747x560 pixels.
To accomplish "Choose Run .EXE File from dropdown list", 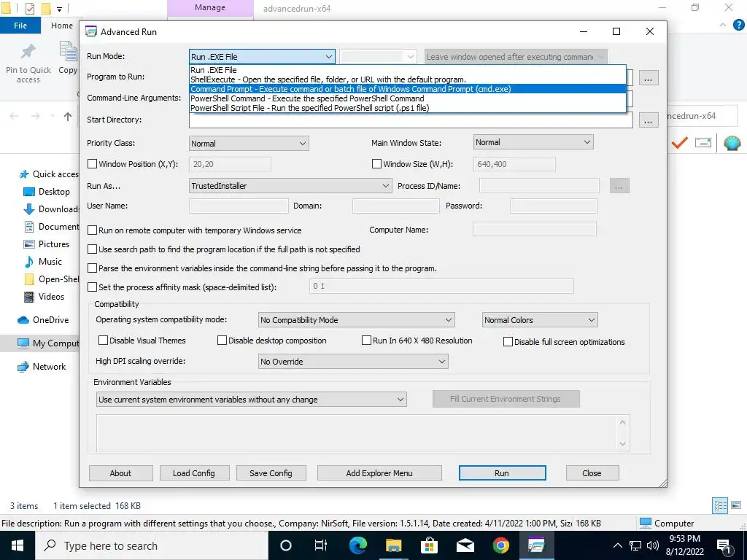I will coord(407,70).
